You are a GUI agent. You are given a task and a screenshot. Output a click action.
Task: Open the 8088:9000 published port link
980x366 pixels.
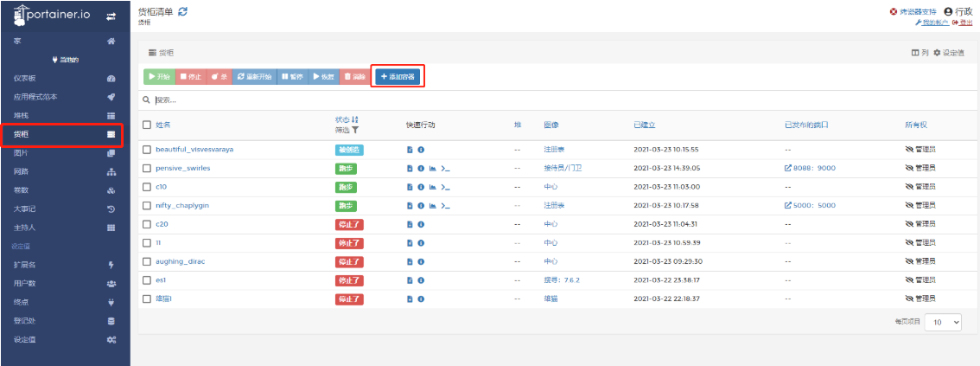pyautogui.click(x=810, y=169)
